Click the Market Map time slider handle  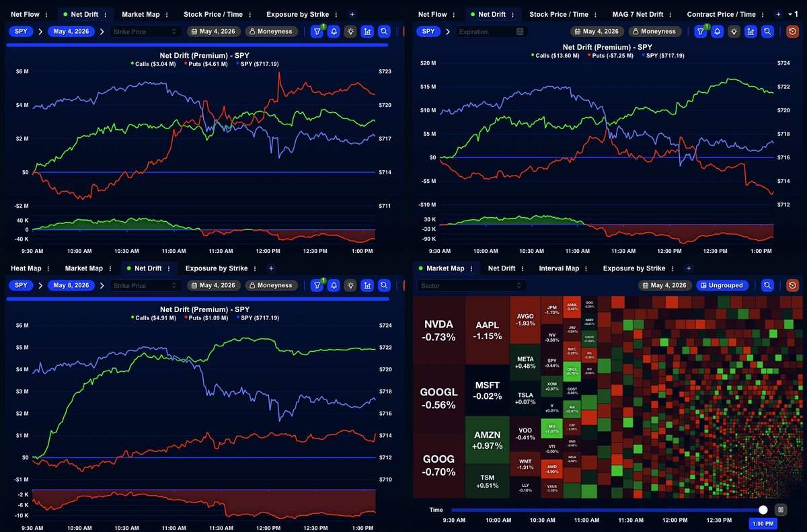[763, 510]
